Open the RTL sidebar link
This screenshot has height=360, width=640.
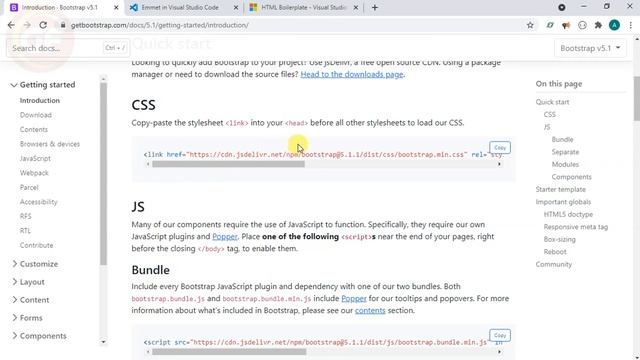click(25, 231)
